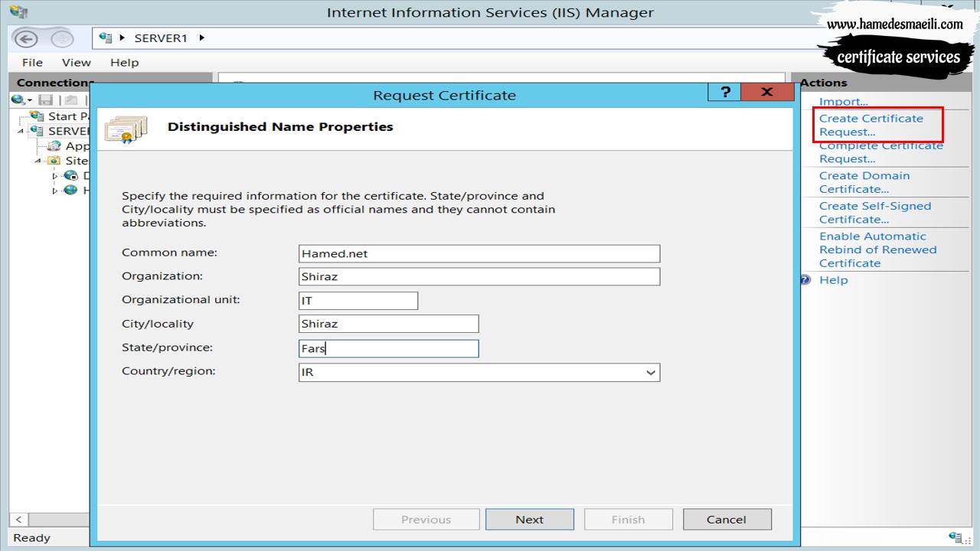Click the Forward navigation arrow
Screen dimensions: 980x551
point(62,39)
